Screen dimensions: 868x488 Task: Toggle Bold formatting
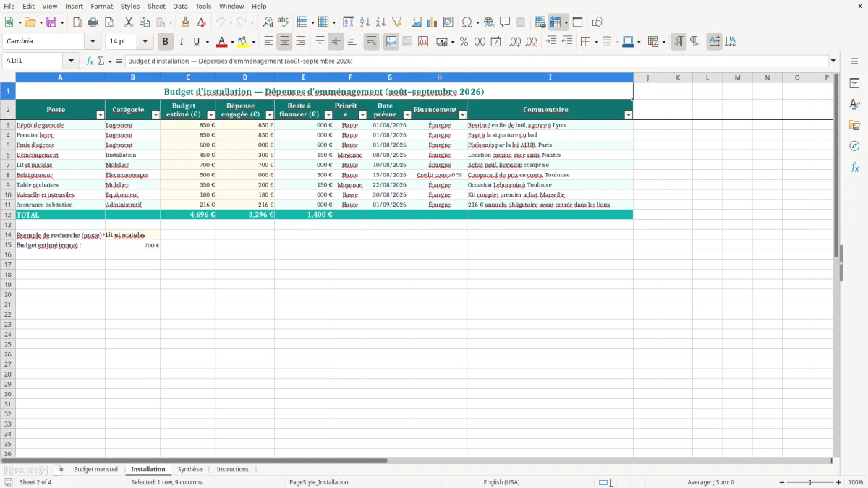pyautogui.click(x=165, y=42)
